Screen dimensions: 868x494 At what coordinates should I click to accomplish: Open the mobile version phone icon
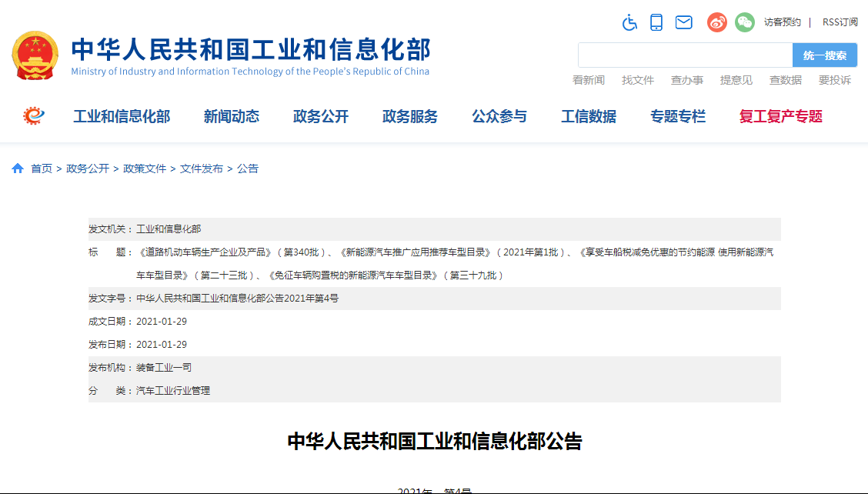(656, 22)
